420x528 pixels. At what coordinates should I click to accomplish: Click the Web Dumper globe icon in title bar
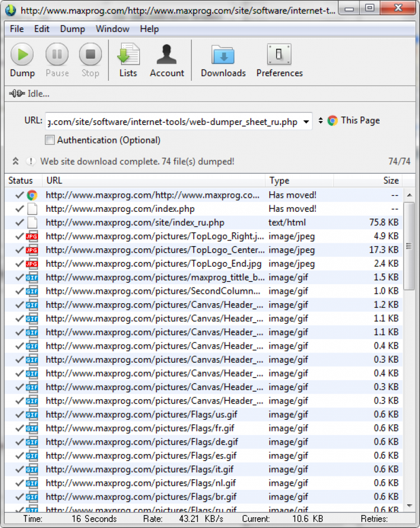[11, 10]
